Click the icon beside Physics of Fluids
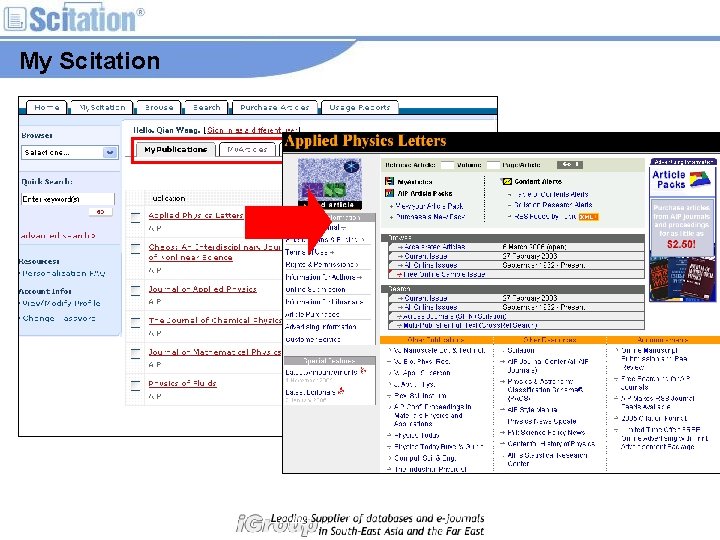Image resolution: width=720 pixels, height=540 pixels. click(135, 385)
